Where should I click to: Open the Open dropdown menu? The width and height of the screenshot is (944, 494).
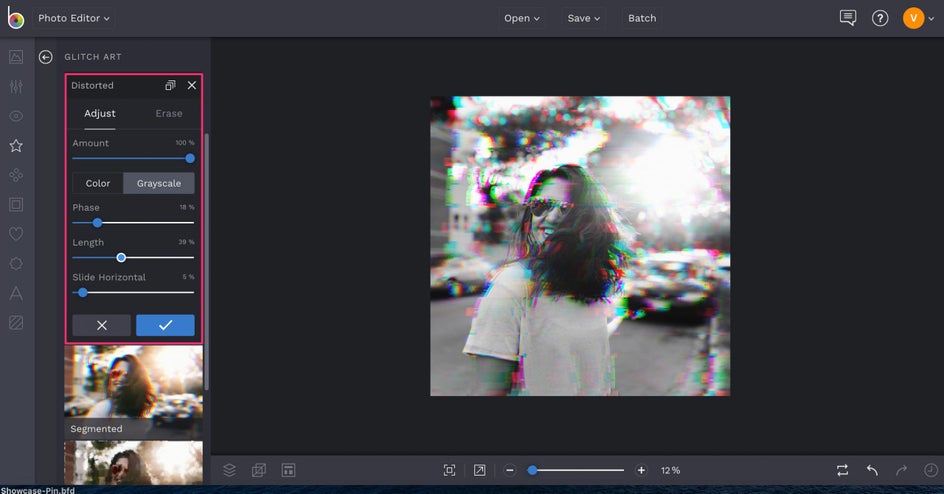click(x=521, y=18)
